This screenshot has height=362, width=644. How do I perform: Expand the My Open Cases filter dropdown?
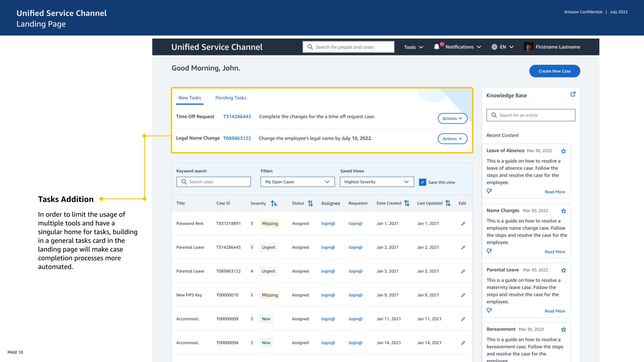pyautogui.click(x=298, y=182)
